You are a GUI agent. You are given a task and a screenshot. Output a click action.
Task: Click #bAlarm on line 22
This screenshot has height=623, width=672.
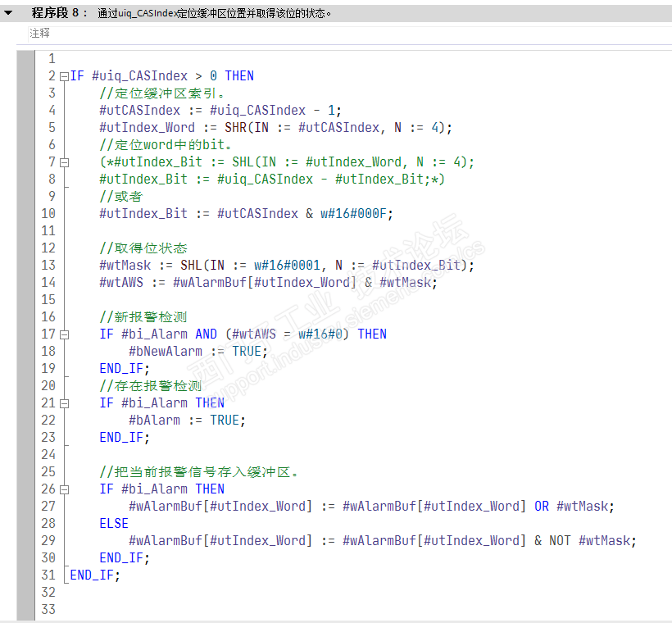coord(154,421)
